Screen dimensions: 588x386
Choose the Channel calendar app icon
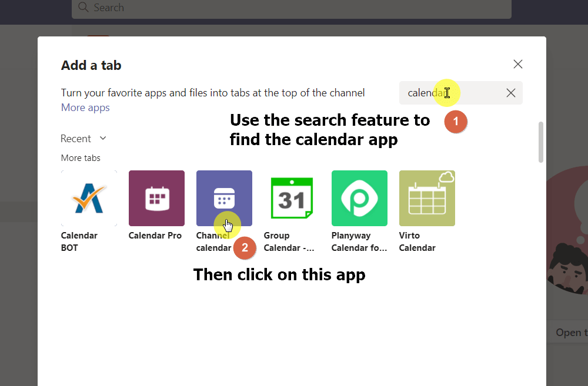coord(224,198)
